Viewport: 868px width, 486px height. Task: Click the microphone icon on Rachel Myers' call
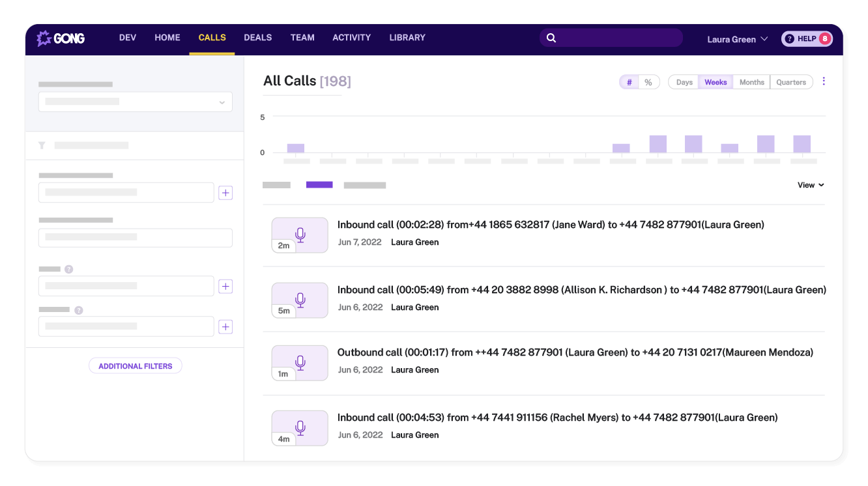point(300,427)
